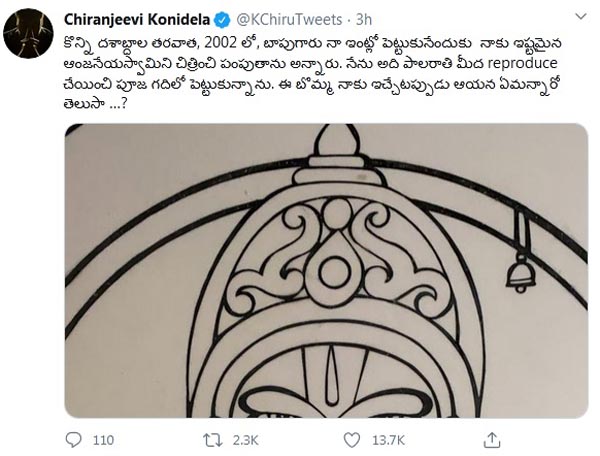The image size is (600, 456).
Task: Open the tweet via the 3h timestamp
Action: click(x=364, y=20)
